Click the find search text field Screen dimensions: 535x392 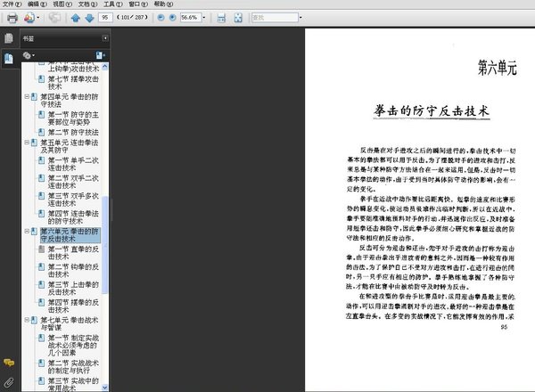[275, 18]
